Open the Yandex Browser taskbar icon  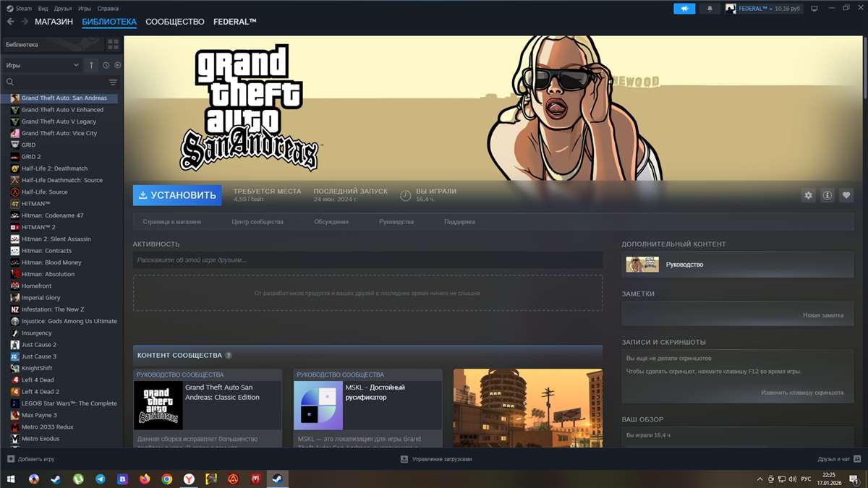[x=188, y=479]
